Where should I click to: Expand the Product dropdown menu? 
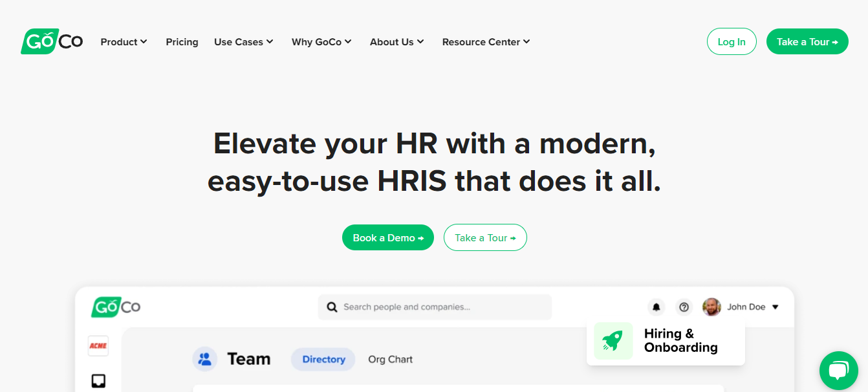124,42
